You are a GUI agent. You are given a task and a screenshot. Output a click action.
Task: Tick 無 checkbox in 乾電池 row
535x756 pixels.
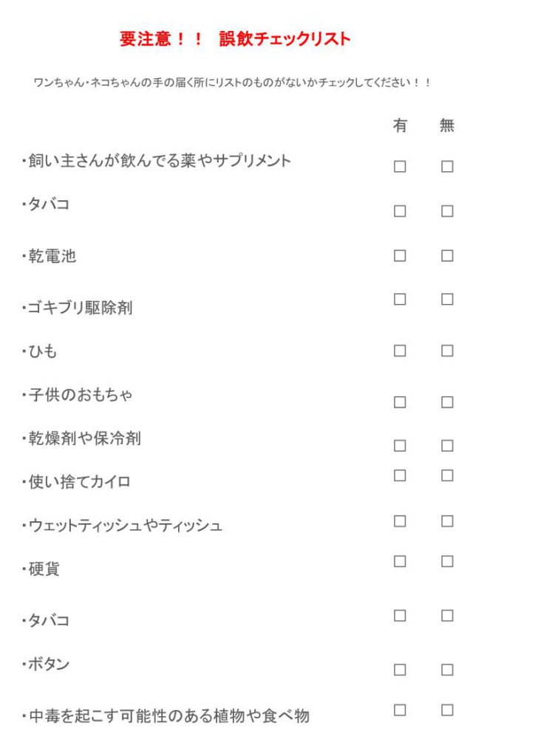click(447, 255)
